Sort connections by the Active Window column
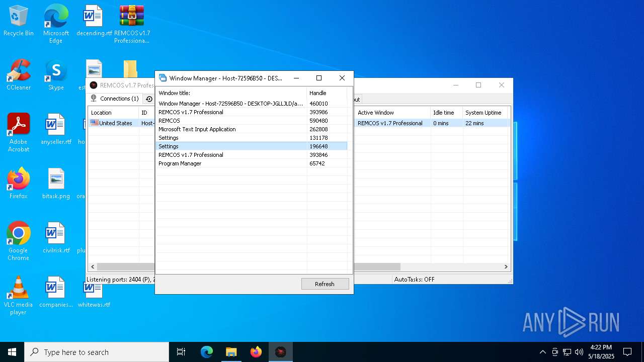The width and height of the screenshot is (644, 362). (x=392, y=113)
